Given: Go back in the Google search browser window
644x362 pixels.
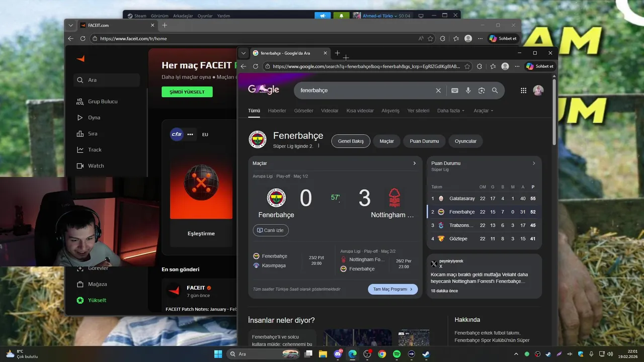Looking at the screenshot, I should click(244, 66).
